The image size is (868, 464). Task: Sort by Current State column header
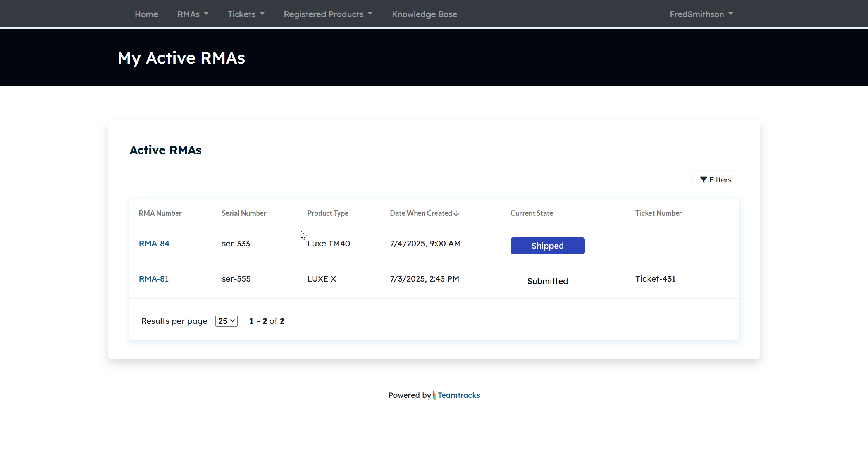[532, 213]
